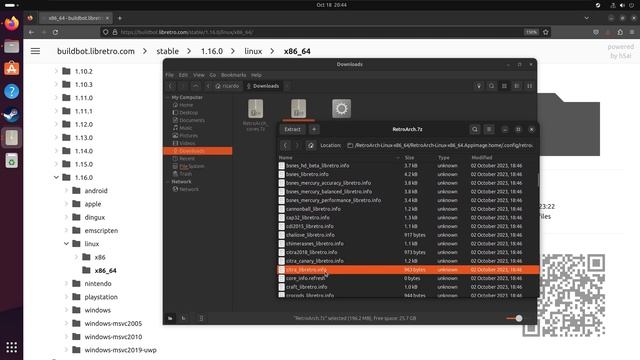Select core_info.refresh file in archive
Screen dimensions: 640x360
408,278
